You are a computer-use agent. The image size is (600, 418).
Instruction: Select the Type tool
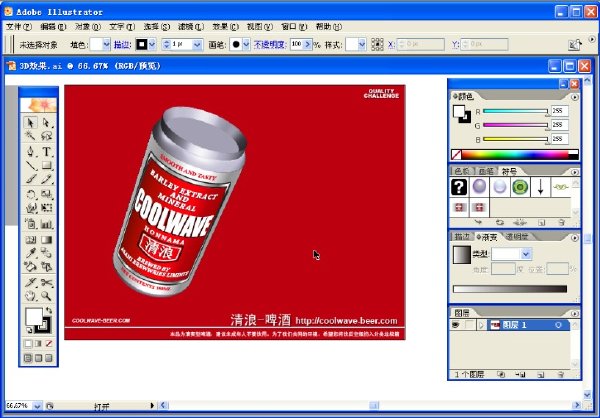click(x=46, y=152)
